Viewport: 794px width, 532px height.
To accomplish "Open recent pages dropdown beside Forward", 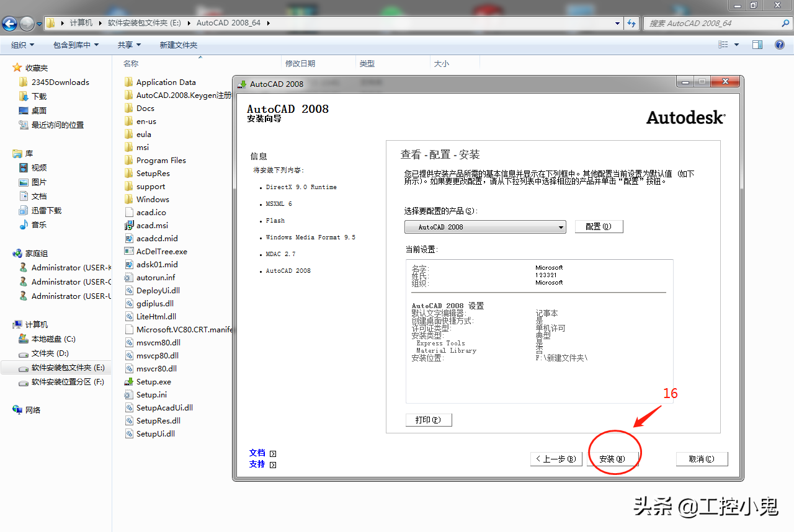I will (40, 24).
